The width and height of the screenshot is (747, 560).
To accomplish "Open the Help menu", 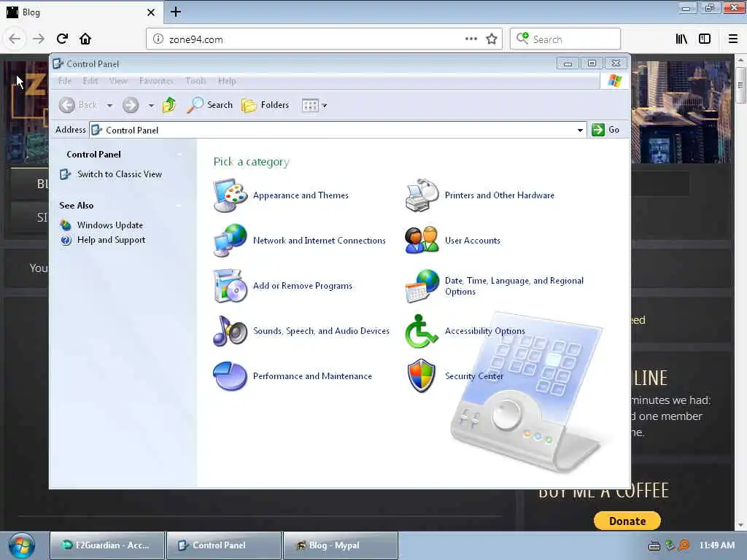I will [227, 81].
